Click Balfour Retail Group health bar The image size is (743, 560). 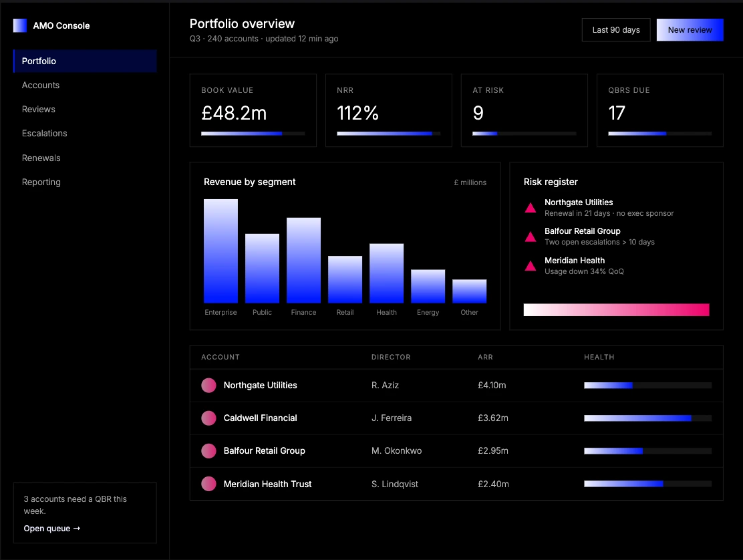tap(647, 450)
